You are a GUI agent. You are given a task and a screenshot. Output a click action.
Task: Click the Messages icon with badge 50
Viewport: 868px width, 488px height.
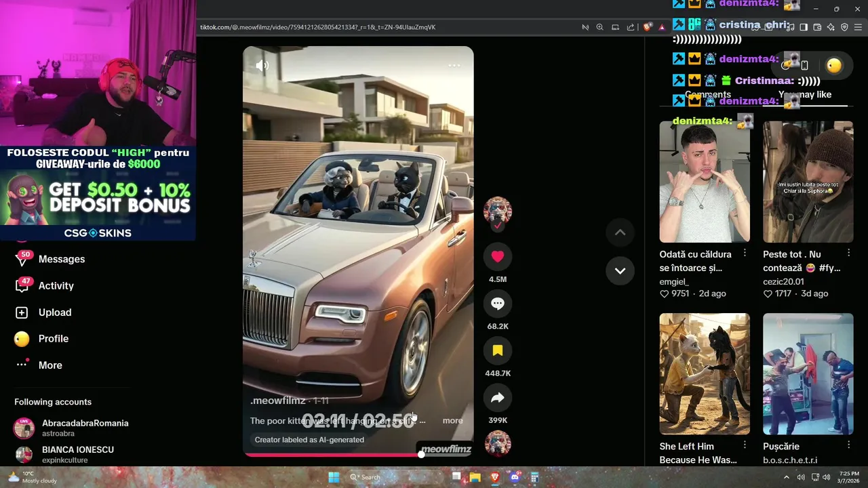coord(22,258)
